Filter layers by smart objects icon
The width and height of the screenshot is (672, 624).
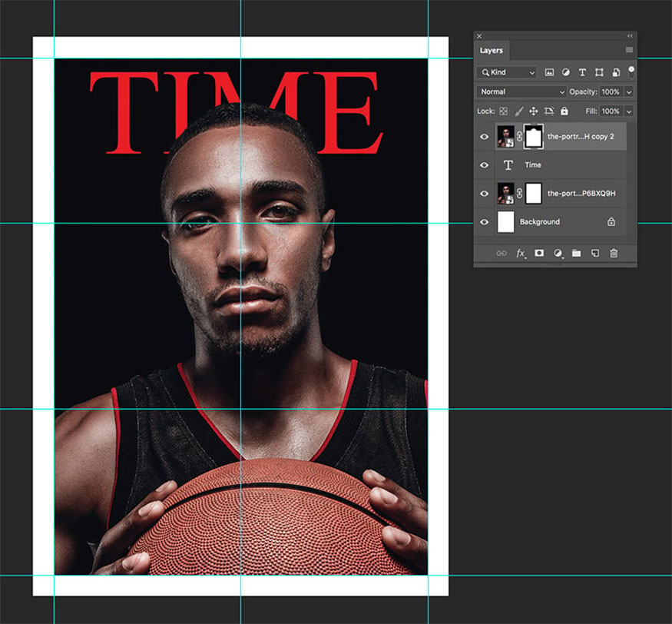point(616,72)
